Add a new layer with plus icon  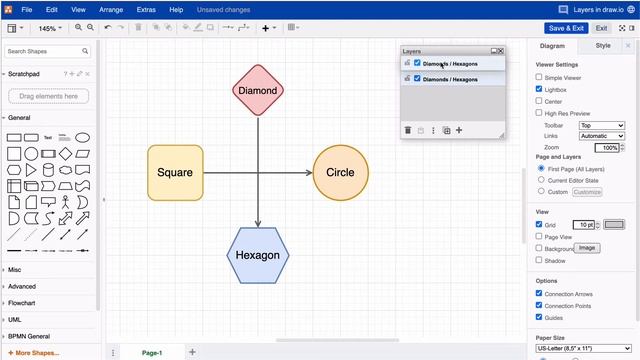(x=459, y=130)
